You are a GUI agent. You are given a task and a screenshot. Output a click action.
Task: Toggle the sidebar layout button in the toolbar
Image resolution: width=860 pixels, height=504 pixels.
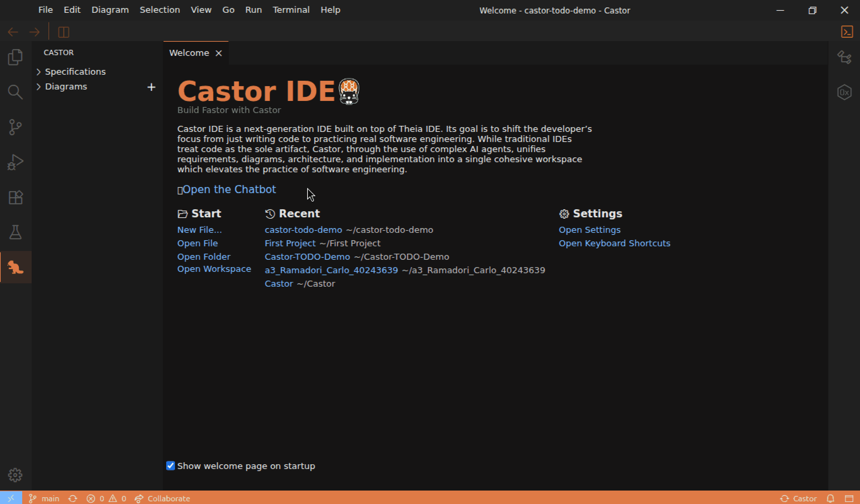coord(64,32)
